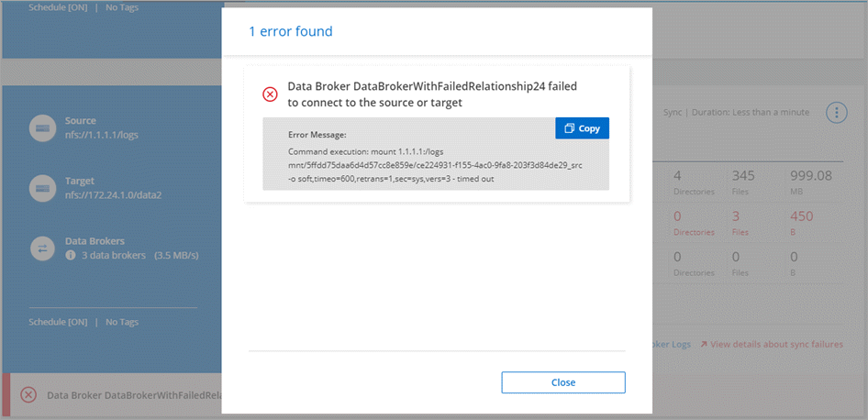Click the "1 error found" heading
Image resolution: width=868 pixels, height=420 pixels.
click(291, 32)
